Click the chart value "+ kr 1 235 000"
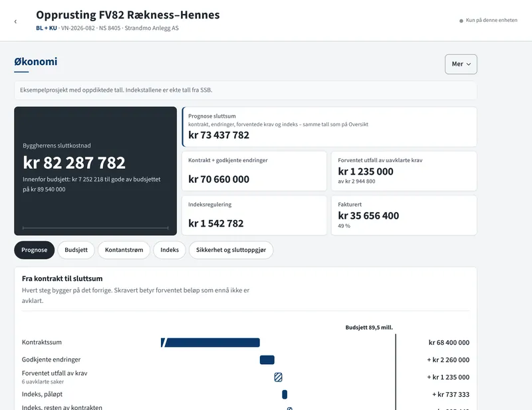 (448, 377)
